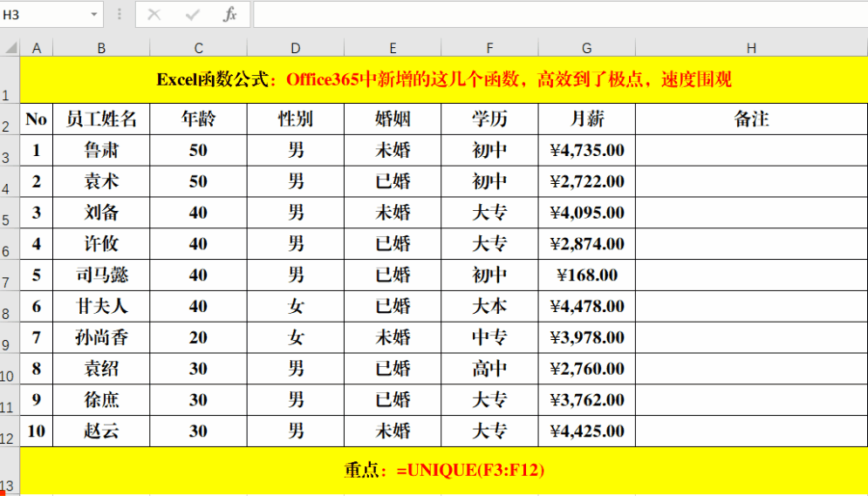
Task: Open the Insert Function fx dialog
Action: point(230,14)
